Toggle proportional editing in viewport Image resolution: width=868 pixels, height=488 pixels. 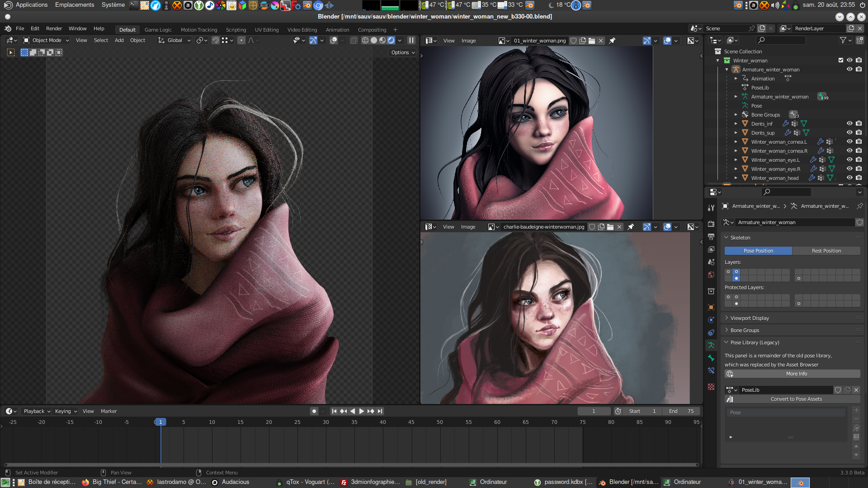pos(241,40)
